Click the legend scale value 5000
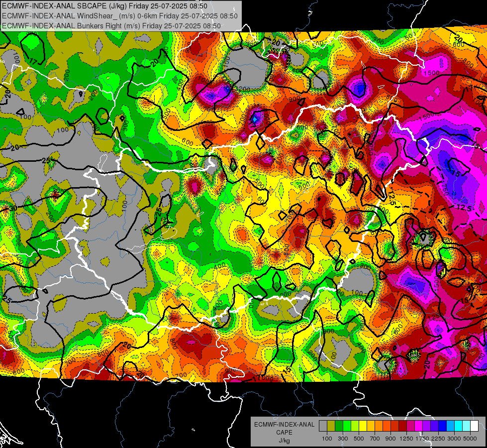The height and width of the screenshot is (448, 487). (470, 439)
